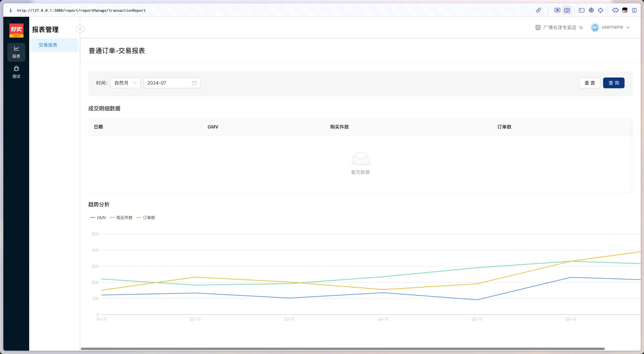Click the screen capture frame icon
The image size is (644, 354).
[557, 10]
